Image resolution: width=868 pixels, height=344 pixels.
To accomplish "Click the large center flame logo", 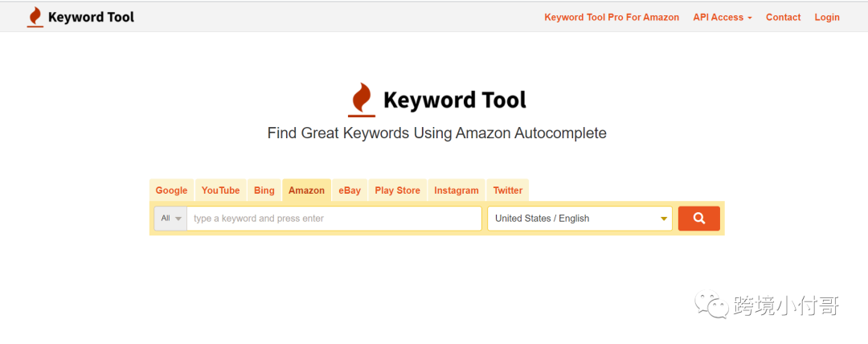I will coord(362,100).
